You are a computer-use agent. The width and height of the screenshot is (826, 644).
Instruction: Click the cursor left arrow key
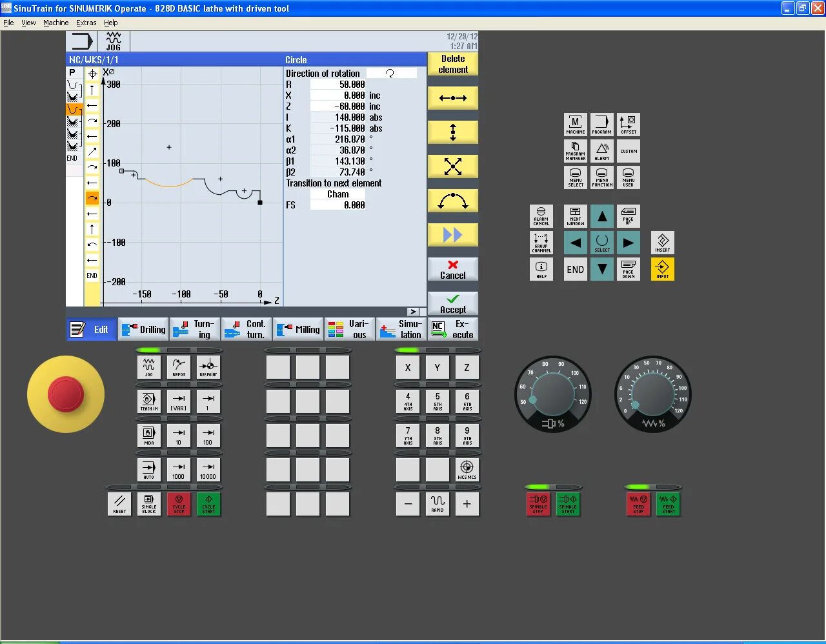tap(576, 243)
